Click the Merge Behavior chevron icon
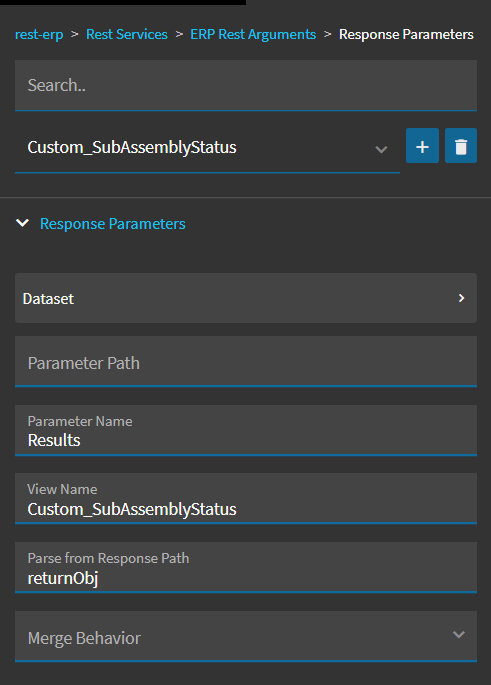Viewport: 491px width, 685px height. click(x=459, y=634)
